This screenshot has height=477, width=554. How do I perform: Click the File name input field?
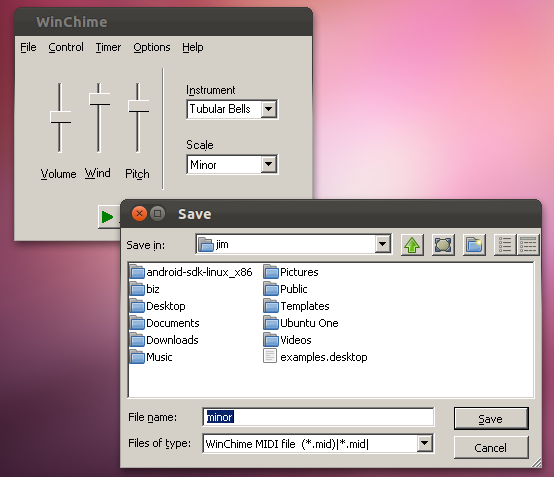pyautogui.click(x=318, y=417)
